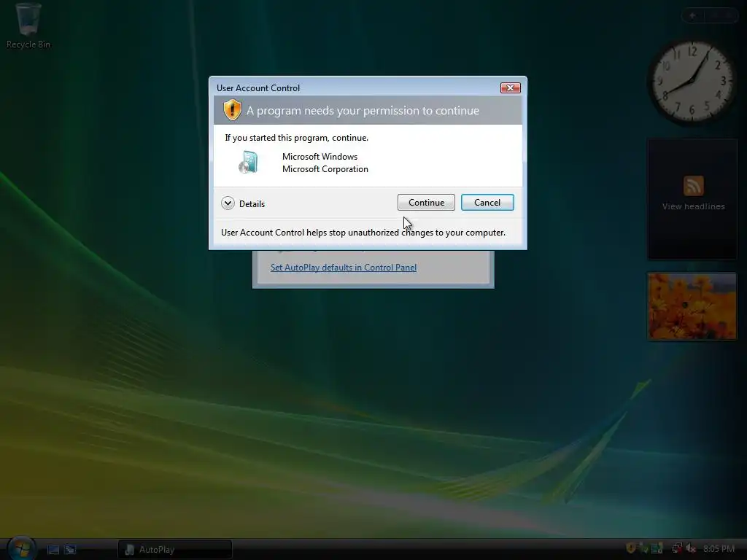Click the network connection tray icon
Screen dimensions: 747x560
677,548
